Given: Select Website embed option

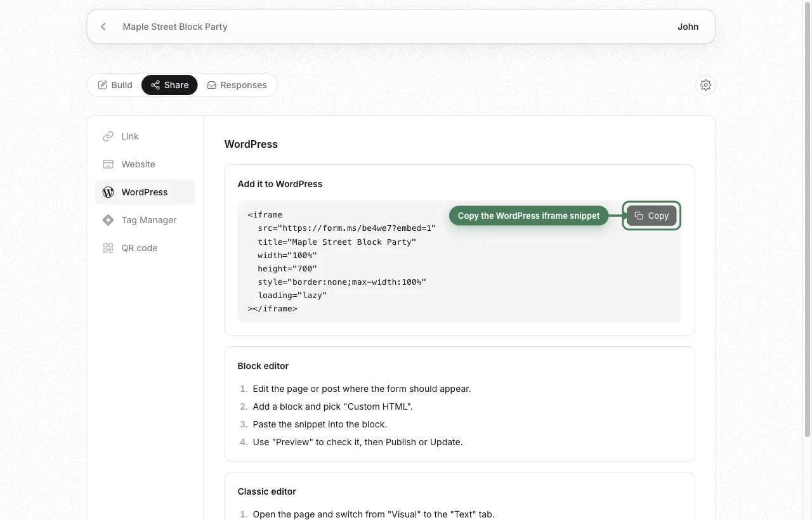Looking at the screenshot, I should [x=145, y=164].
